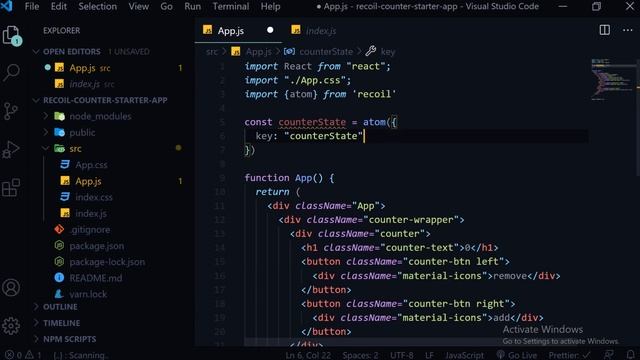Screen dimensions: 640x360
Task: Expand the node_modules folder
Action: point(100,116)
